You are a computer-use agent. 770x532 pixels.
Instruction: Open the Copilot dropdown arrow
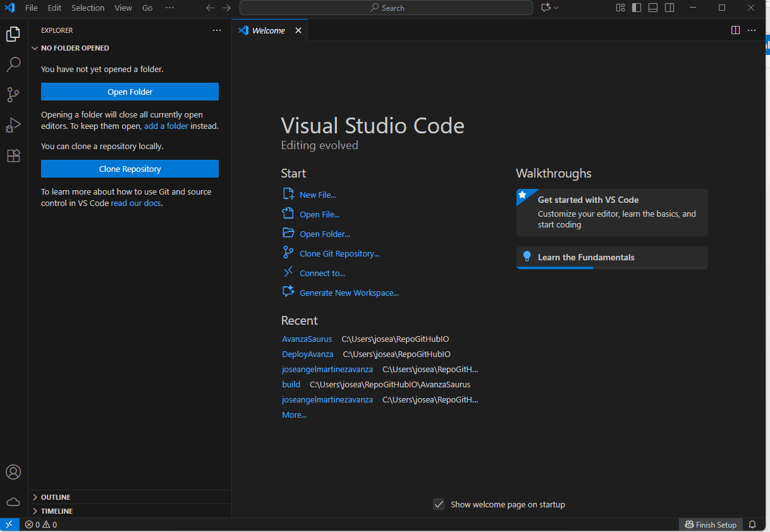pos(556,8)
